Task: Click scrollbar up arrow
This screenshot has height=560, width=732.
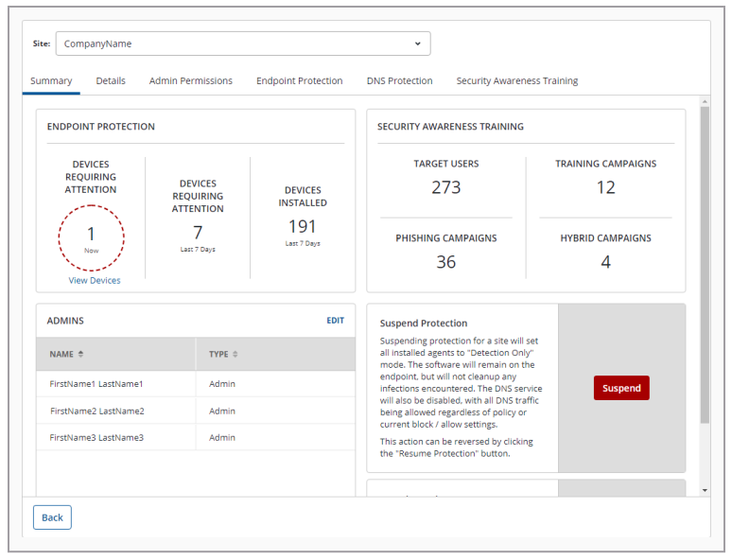Action: pos(705,101)
